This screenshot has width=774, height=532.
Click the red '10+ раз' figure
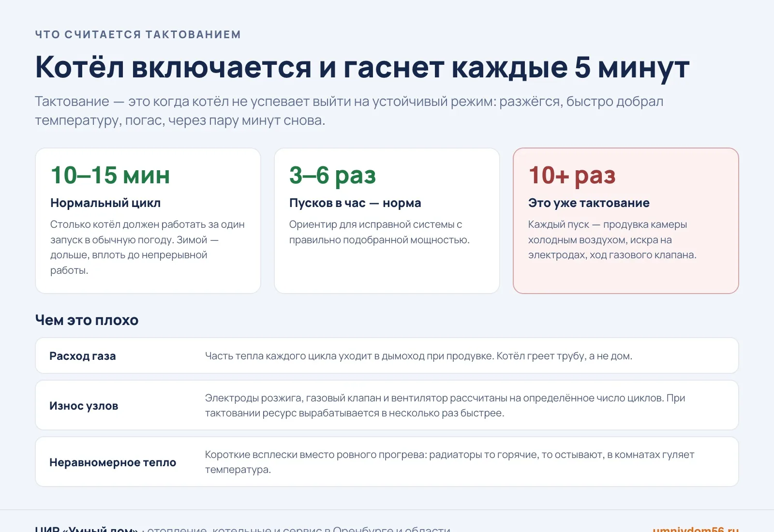pos(572,175)
